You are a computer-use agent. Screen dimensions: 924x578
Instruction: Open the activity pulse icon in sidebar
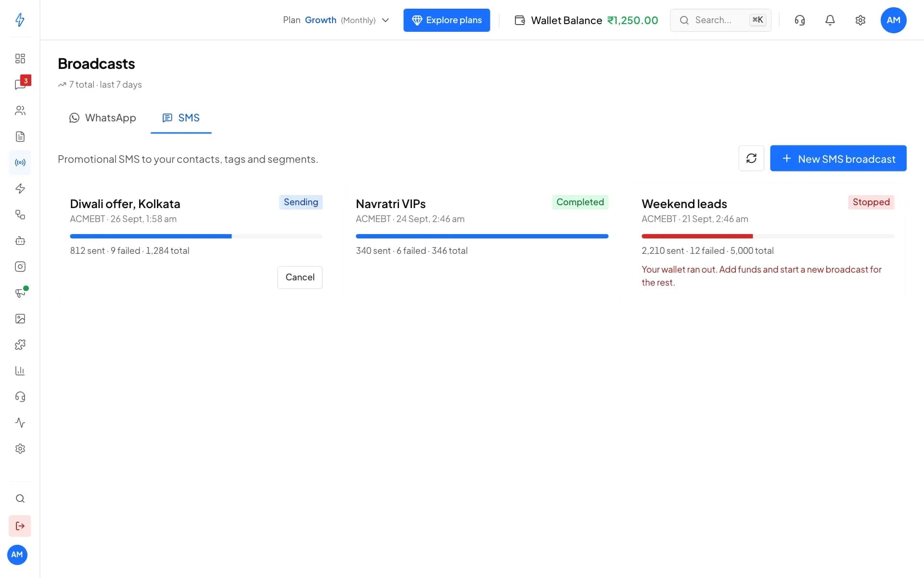tap(20, 423)
